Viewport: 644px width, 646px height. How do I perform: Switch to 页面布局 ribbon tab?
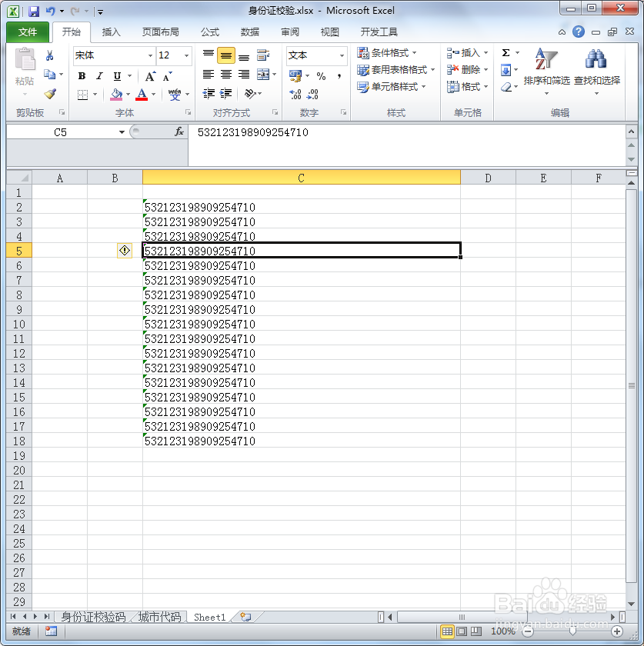(160, 32)
